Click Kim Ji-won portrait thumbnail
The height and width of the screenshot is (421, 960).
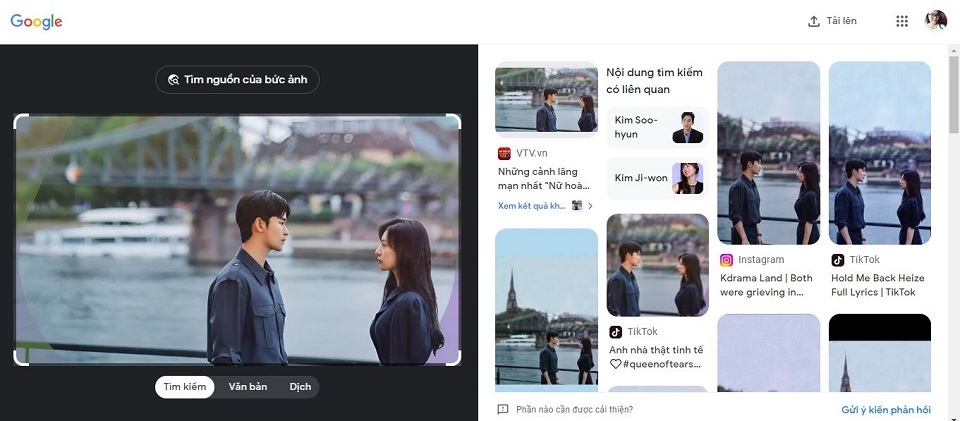688,178
